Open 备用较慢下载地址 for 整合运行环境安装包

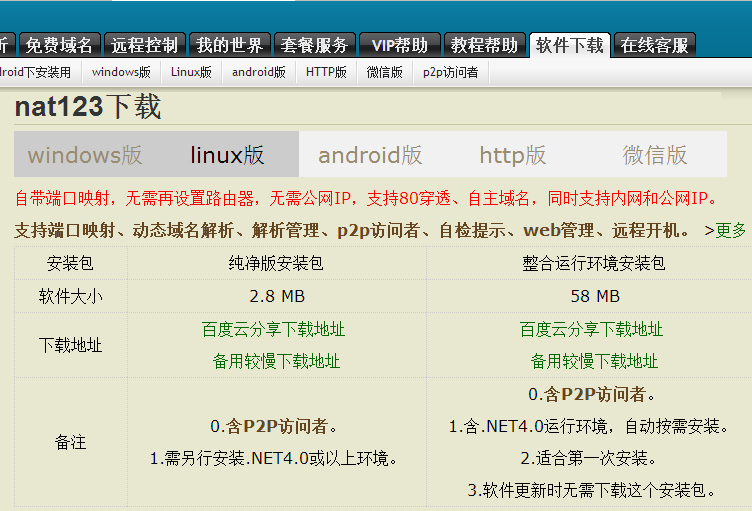click(594, 361)
